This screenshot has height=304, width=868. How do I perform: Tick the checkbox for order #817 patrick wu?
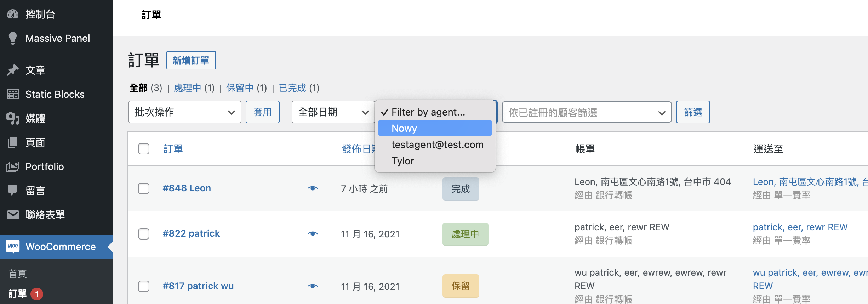tap(144, 286)
